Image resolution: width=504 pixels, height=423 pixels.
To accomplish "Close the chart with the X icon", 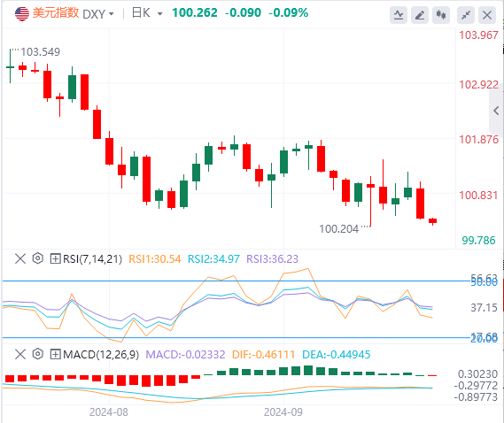I will tap(487, 15).
